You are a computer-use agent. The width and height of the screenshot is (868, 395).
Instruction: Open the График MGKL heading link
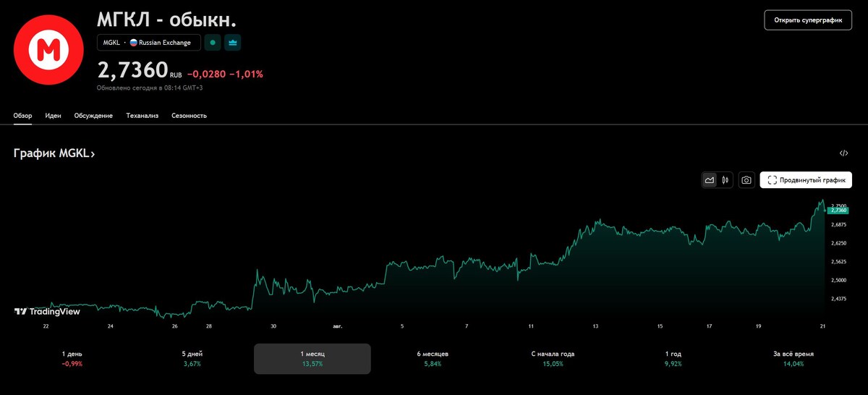click(54, 153)
